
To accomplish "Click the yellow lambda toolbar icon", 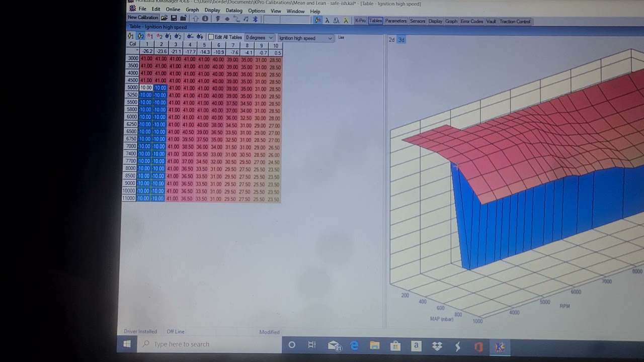I will coord(346,21).
